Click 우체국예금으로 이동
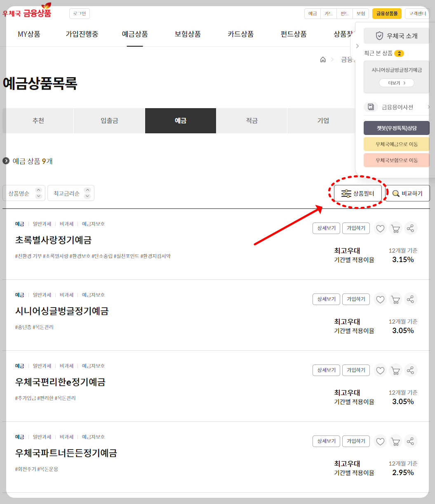435x504 pixels. [x=397, y=144]
